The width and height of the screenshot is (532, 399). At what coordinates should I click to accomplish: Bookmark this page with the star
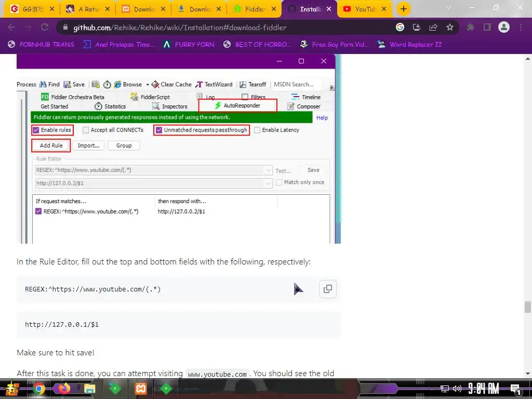(450, 27)
